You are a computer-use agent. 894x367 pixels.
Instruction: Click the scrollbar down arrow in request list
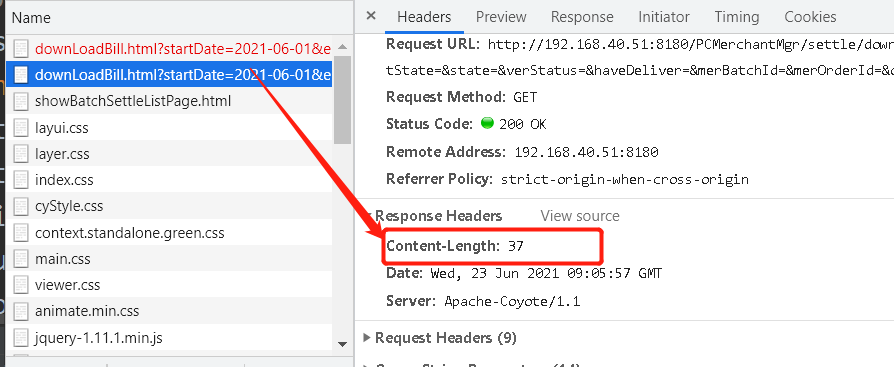(x=342, y=344)
